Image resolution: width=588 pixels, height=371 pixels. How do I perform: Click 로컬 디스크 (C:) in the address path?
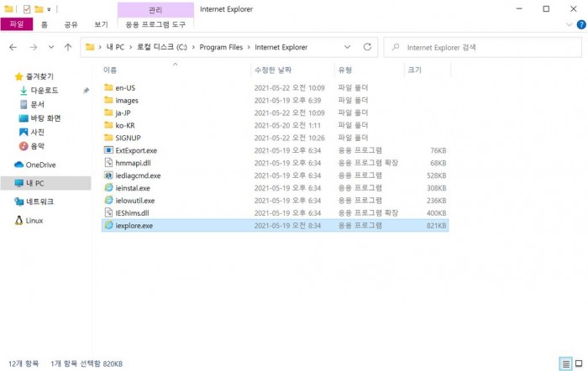pyautogui.click(x=161, y=47)
